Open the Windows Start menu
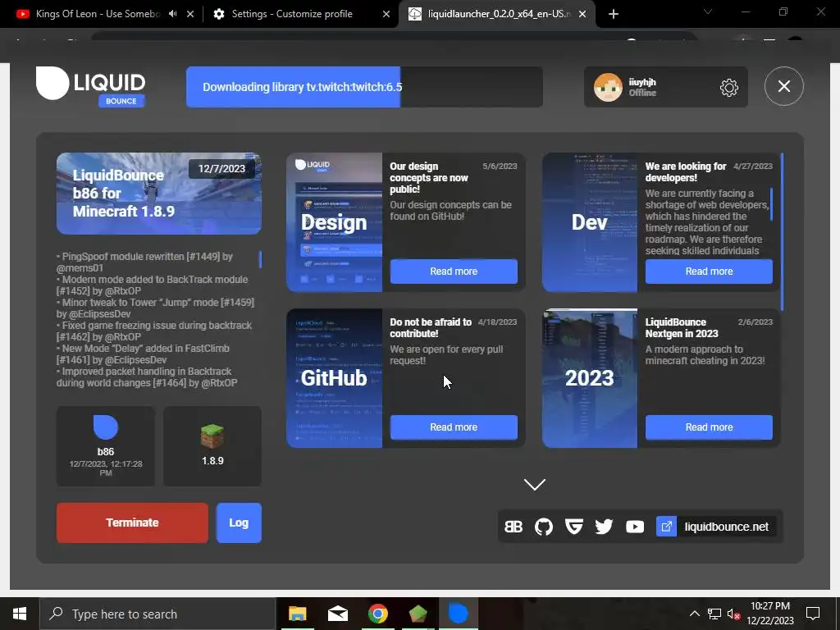Viewport: 840px width, 630px height. tap(20, 614)
